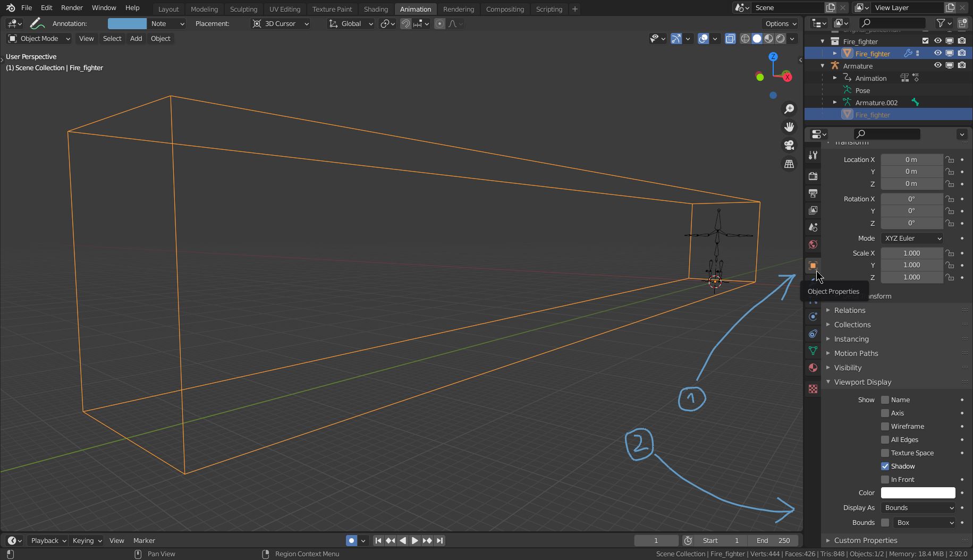This screenshot has width=973, height=560.
Task: Open the Render properties tab
Action: coord(813,176)
